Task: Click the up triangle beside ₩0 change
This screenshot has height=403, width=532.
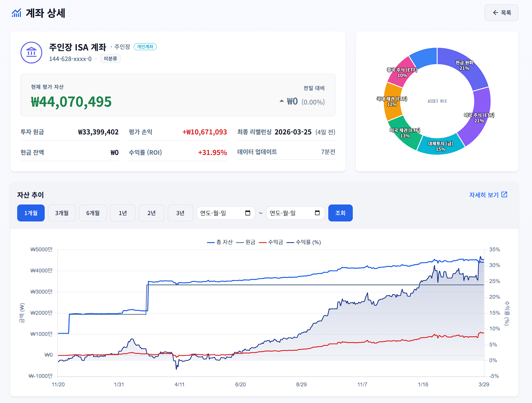Action: (282, 101)
